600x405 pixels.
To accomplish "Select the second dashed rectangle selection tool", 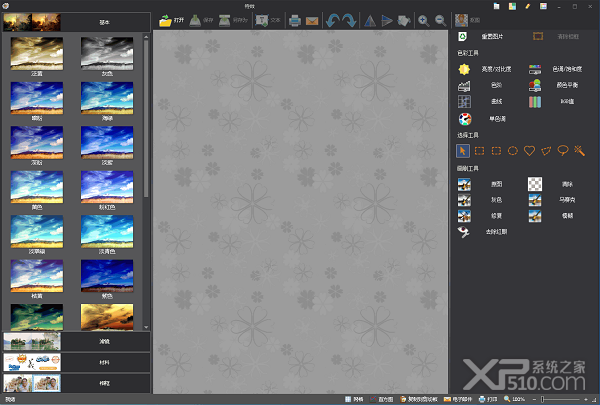I will click(496, 151).
